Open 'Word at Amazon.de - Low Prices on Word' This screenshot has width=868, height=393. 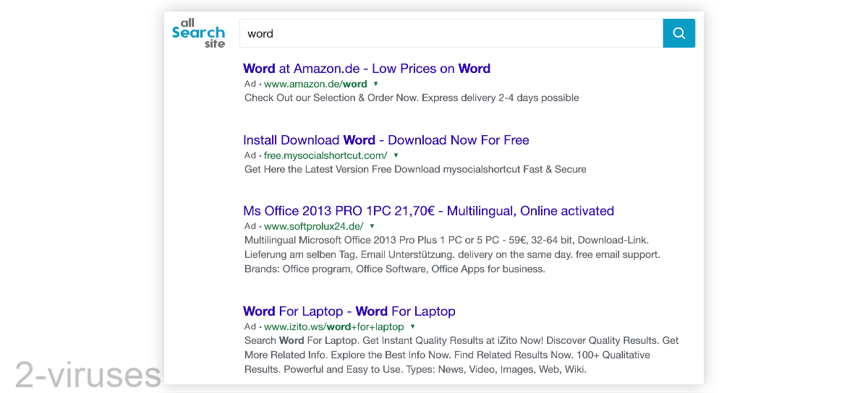coord(367,69)
